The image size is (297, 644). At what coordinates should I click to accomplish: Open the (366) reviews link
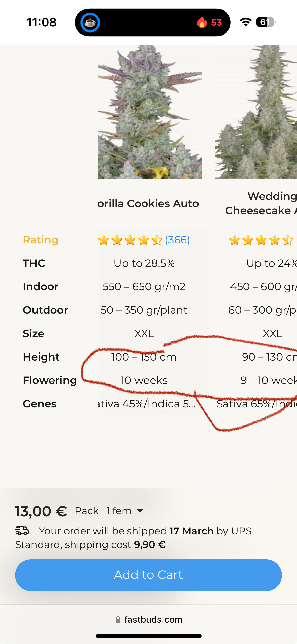pyautogui.click(x=177, y=240)
